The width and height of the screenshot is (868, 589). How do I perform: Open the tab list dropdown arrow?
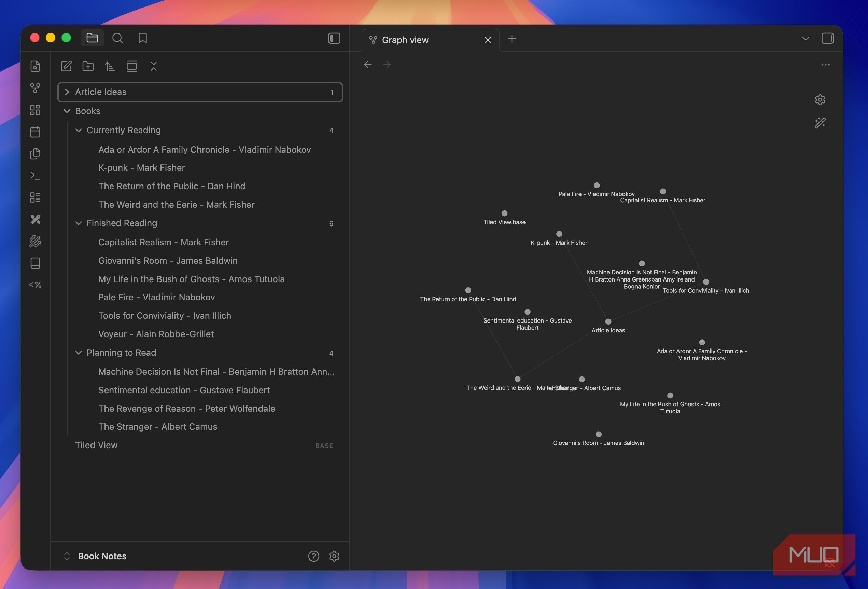(806, 39)
